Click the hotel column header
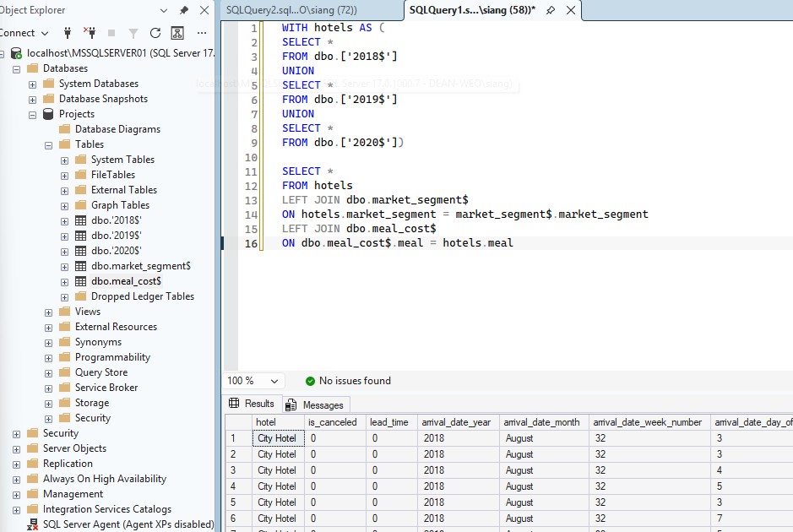 278,422
